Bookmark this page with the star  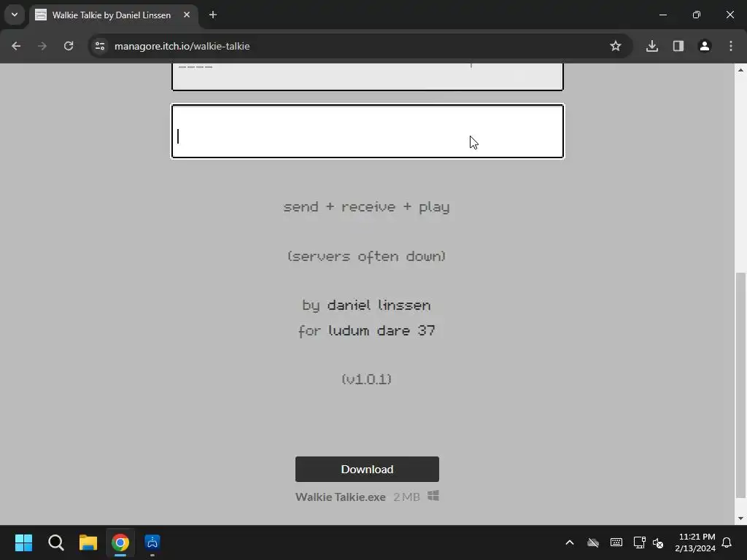pyautogui.click(x=616, y=46)
